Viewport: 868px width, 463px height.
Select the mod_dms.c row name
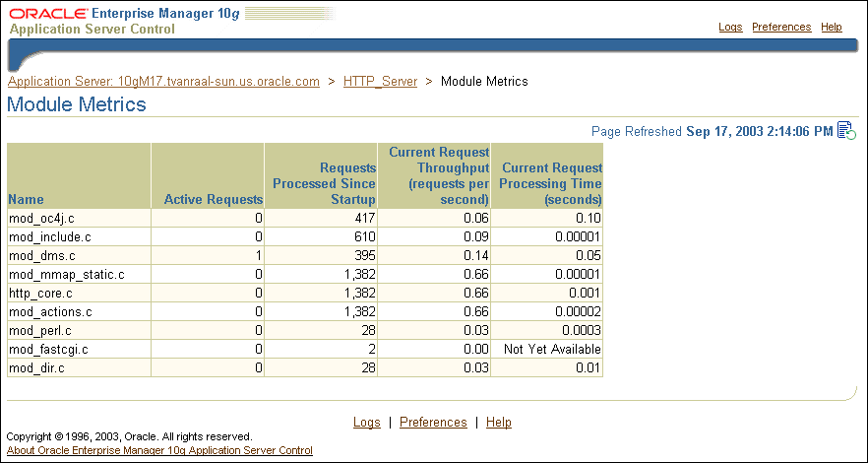pyautogui.click(x=42, y=256)
